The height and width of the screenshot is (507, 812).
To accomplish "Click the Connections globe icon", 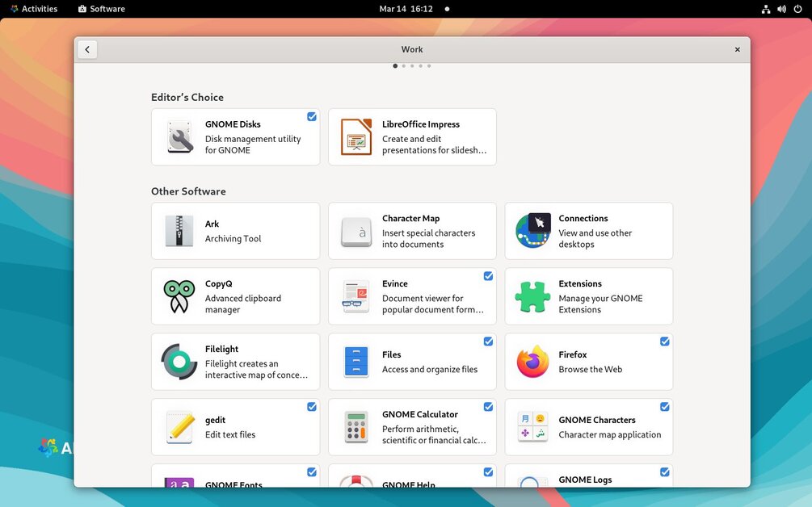I will 533,231.
